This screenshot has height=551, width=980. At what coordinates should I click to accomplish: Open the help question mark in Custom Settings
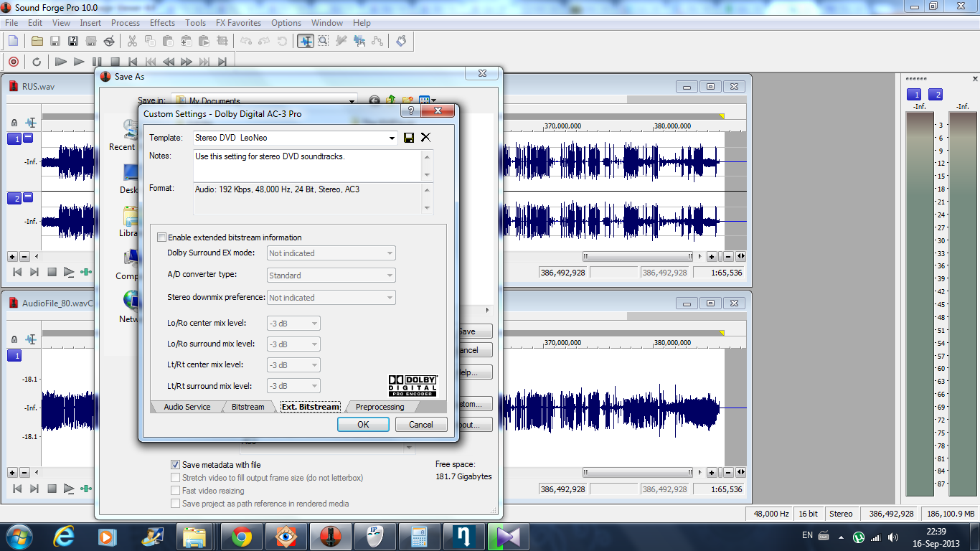(x=410, y=111)
